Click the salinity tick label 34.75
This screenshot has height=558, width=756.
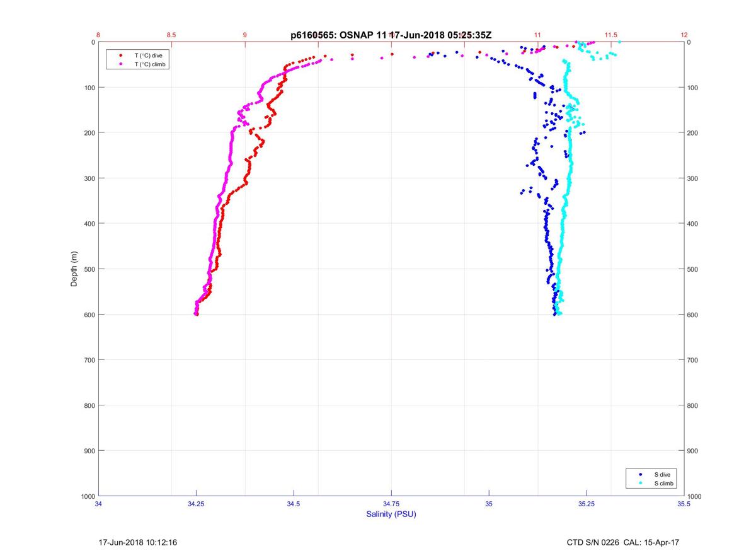coord(391,504)
